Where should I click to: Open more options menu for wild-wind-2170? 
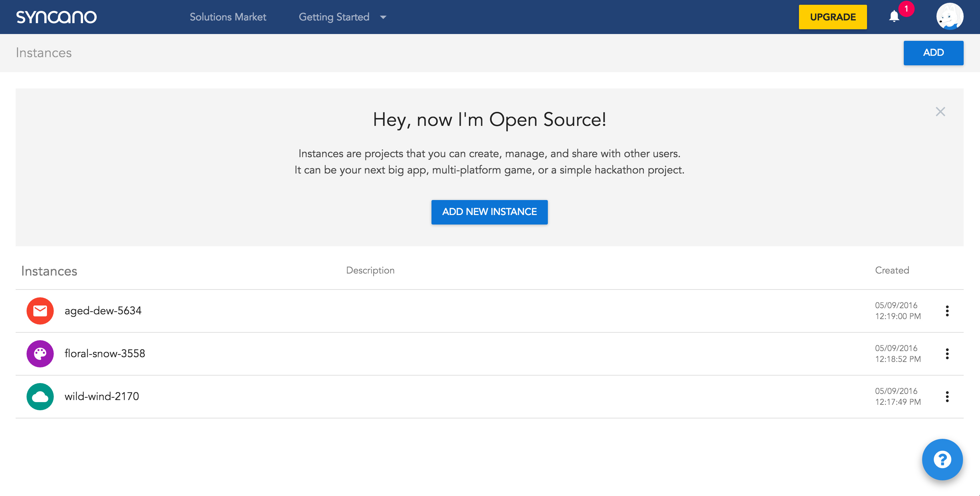[x=947, y=396]
